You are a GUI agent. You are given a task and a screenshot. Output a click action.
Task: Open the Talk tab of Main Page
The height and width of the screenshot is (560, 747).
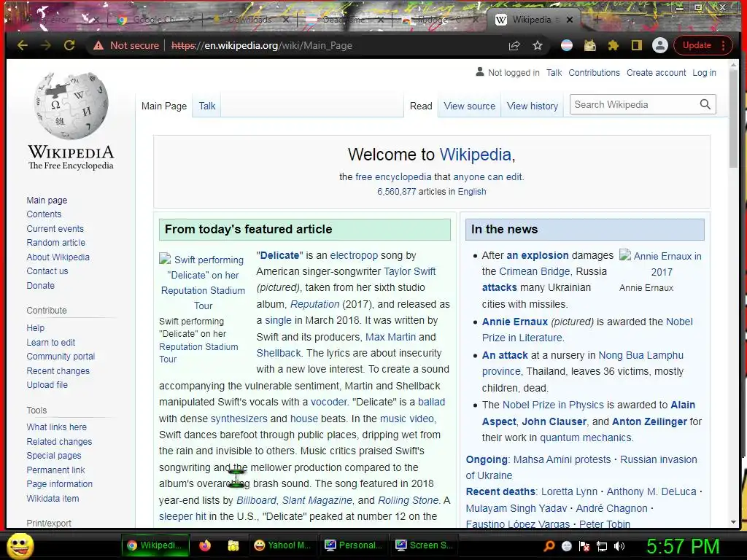(206, 106)
